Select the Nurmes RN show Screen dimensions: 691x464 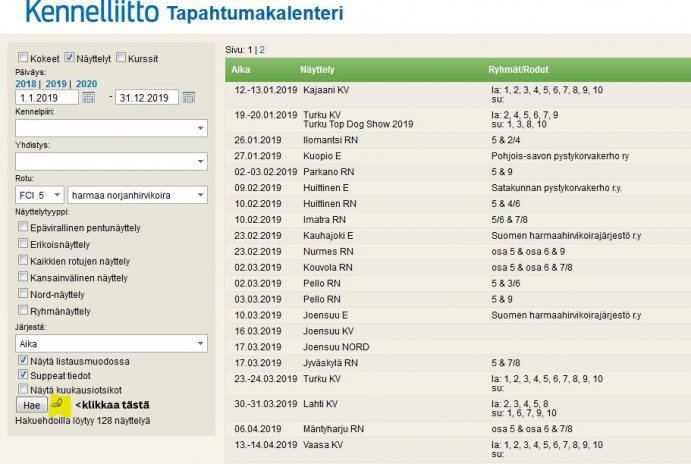pos(328,252)
